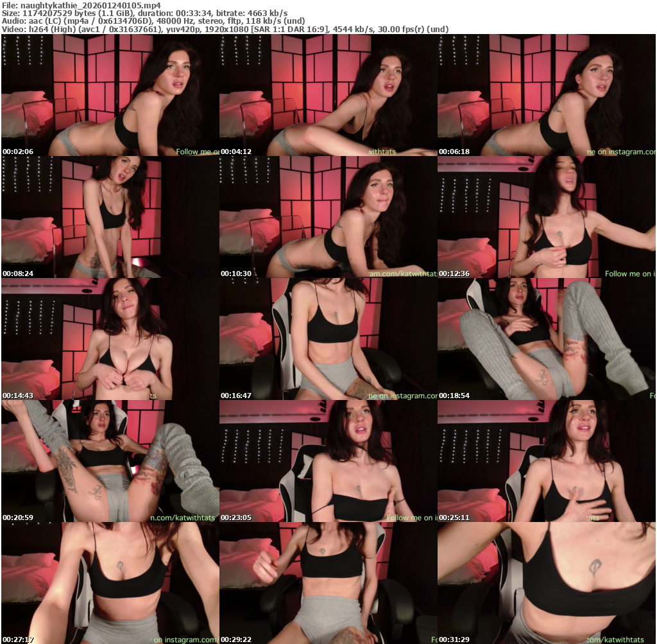Open the frame marked 00:25:11
Viewport: 657px width, 644px height.
[546, 461]
